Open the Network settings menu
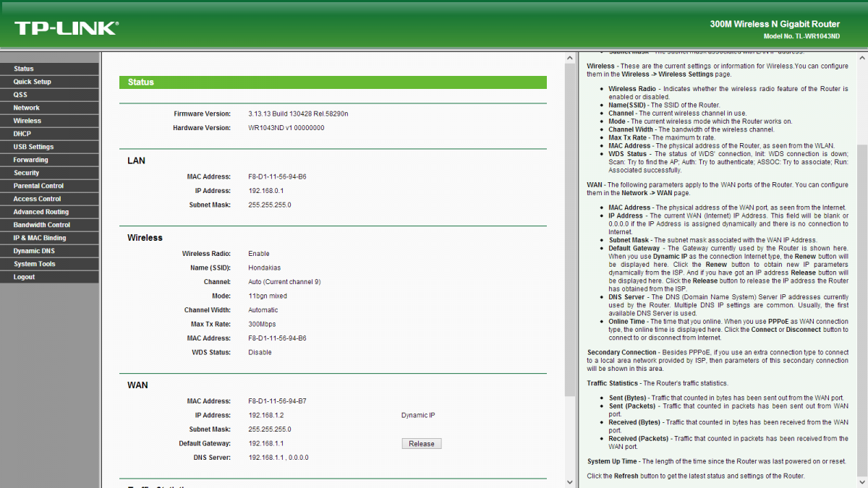 point(49,108)
